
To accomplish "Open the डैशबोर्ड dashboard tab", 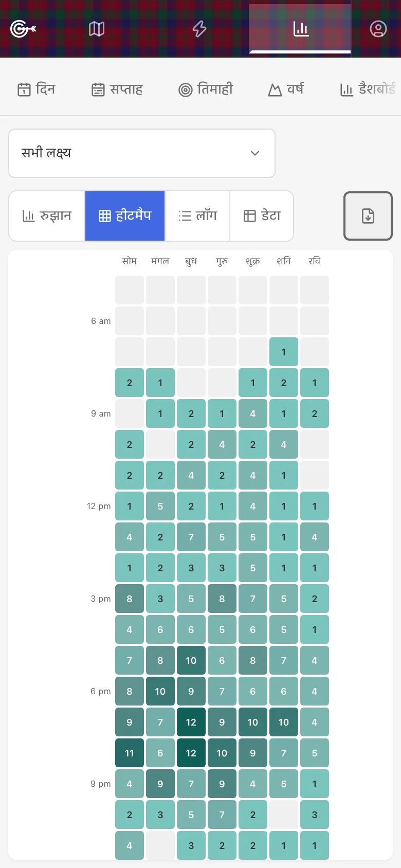I will pos(368,89).
